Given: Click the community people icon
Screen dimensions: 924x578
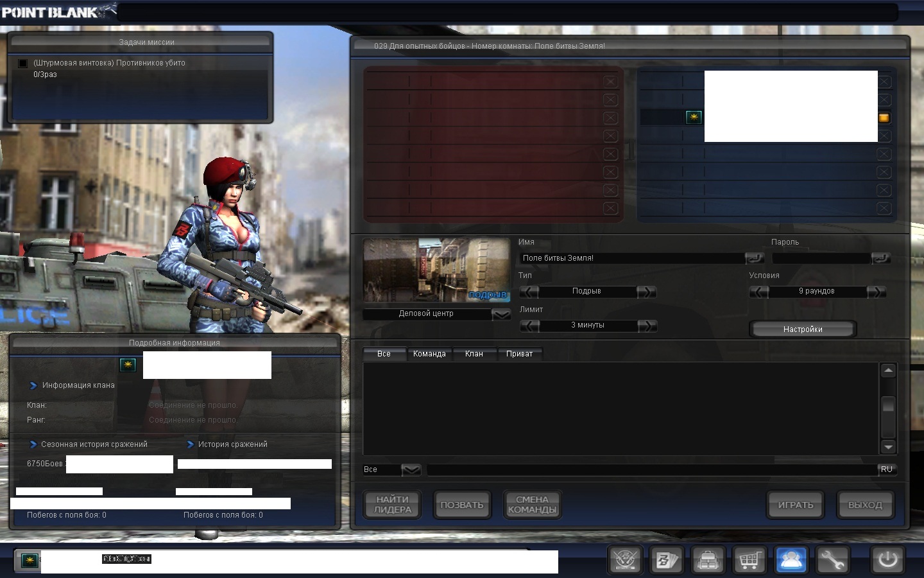Looking at the screenshot, I should click(791, 560).
